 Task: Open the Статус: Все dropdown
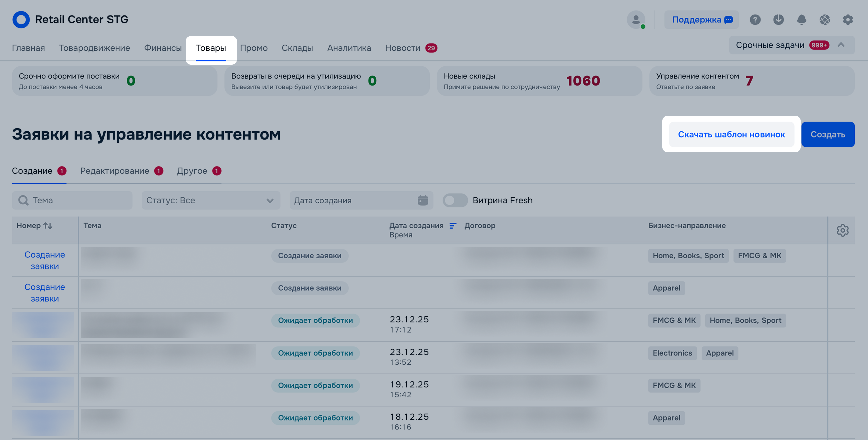click(x=211, y=200)
